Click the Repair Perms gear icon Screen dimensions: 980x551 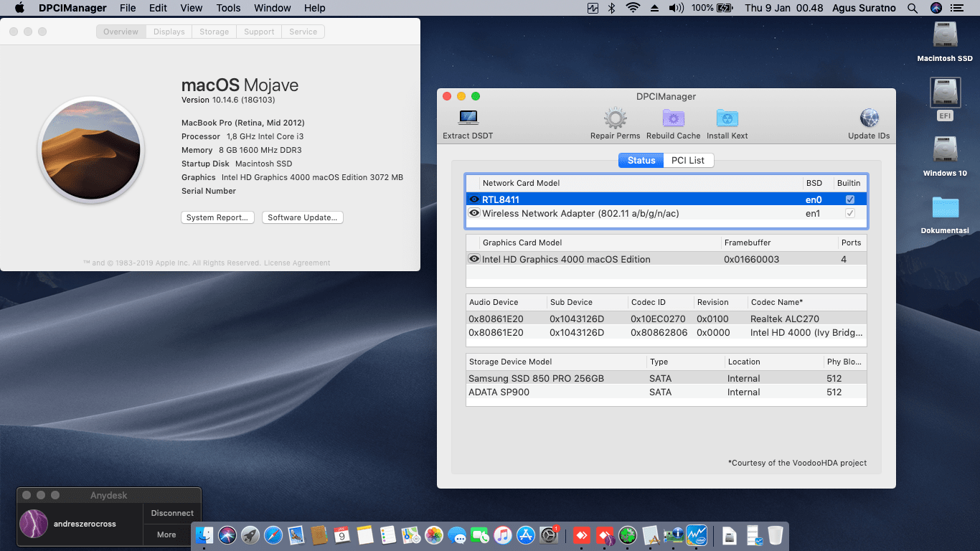tap(615, 117)
